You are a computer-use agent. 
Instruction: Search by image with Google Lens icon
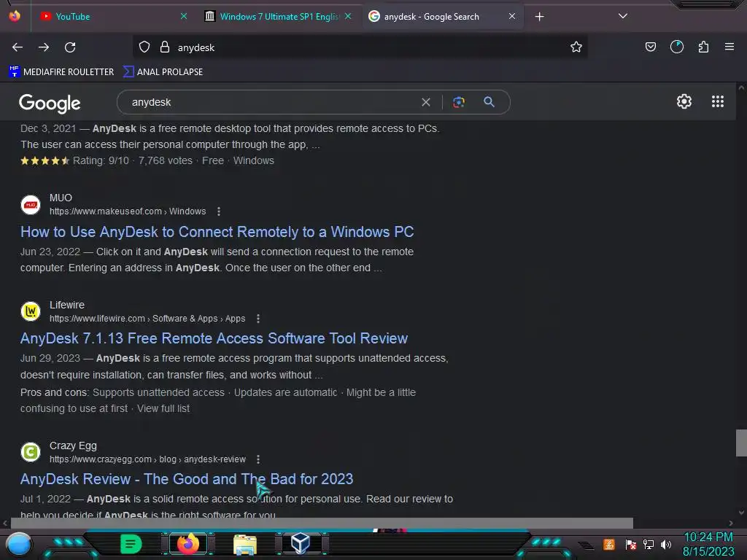click(x=459, y=102)
